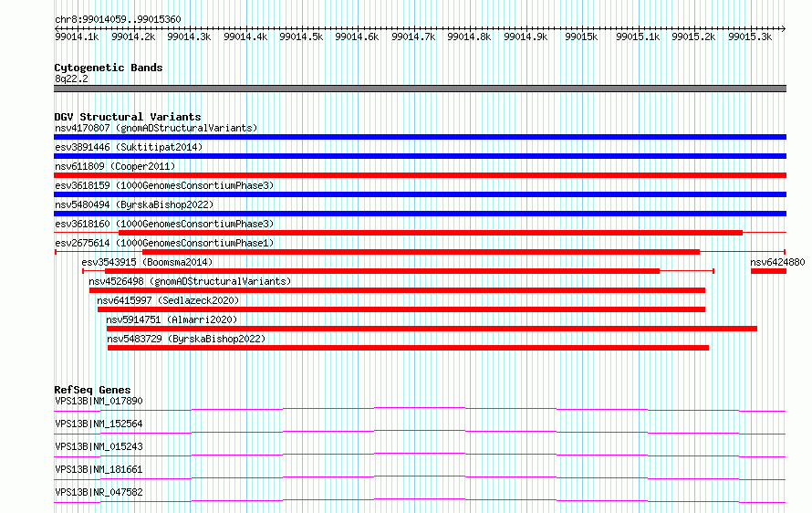Select the red bar under nsv4526498
The image size is (812, 513).
[x=397, y=290]
